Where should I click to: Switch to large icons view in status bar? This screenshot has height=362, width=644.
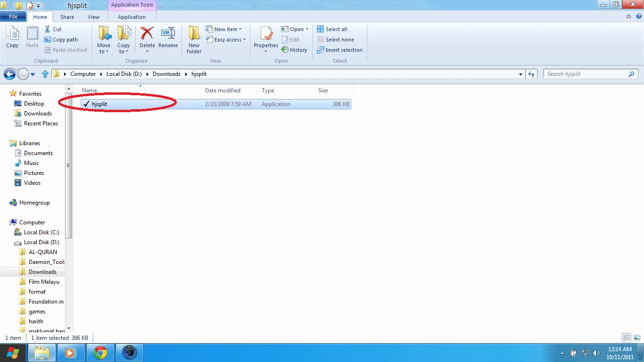(636, 337)
